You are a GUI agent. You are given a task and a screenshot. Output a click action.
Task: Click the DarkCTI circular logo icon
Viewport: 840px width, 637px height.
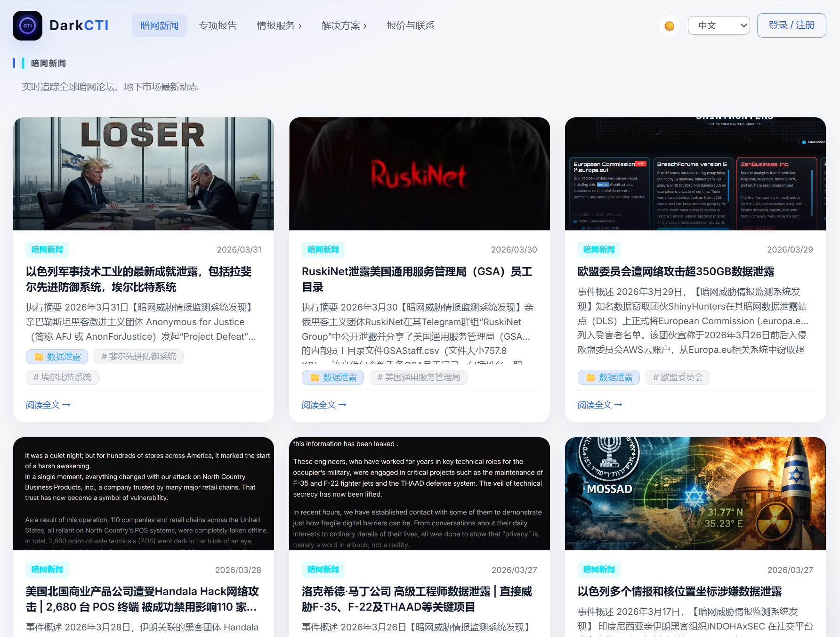(x=27, y=25)
